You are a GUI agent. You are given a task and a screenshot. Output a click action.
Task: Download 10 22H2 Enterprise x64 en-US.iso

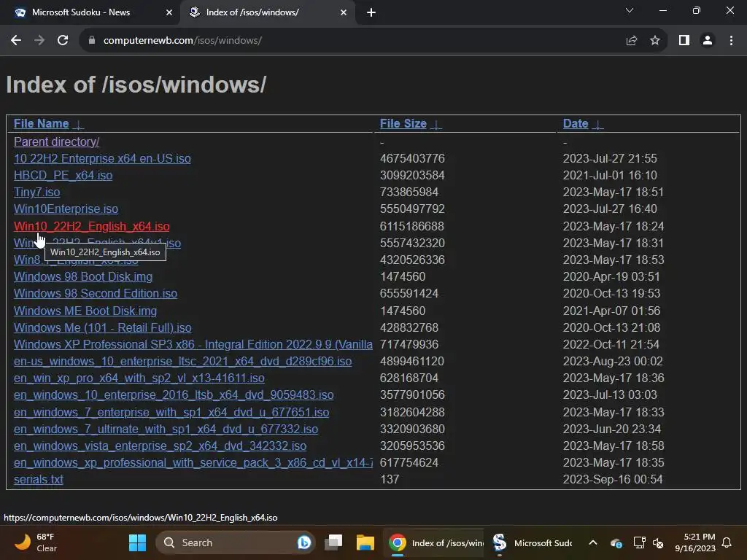point(102,158)
